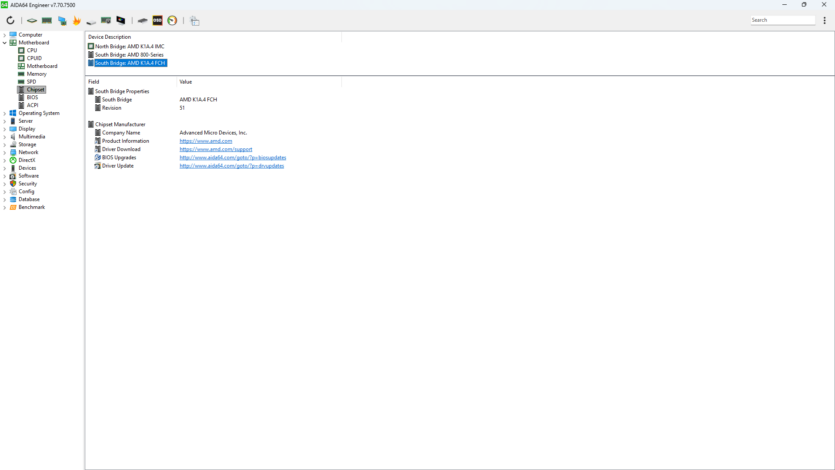The height and width of the screenshot is (470, 835).
Task: Open the OSD panel toolbar icon
Action: 157,20
